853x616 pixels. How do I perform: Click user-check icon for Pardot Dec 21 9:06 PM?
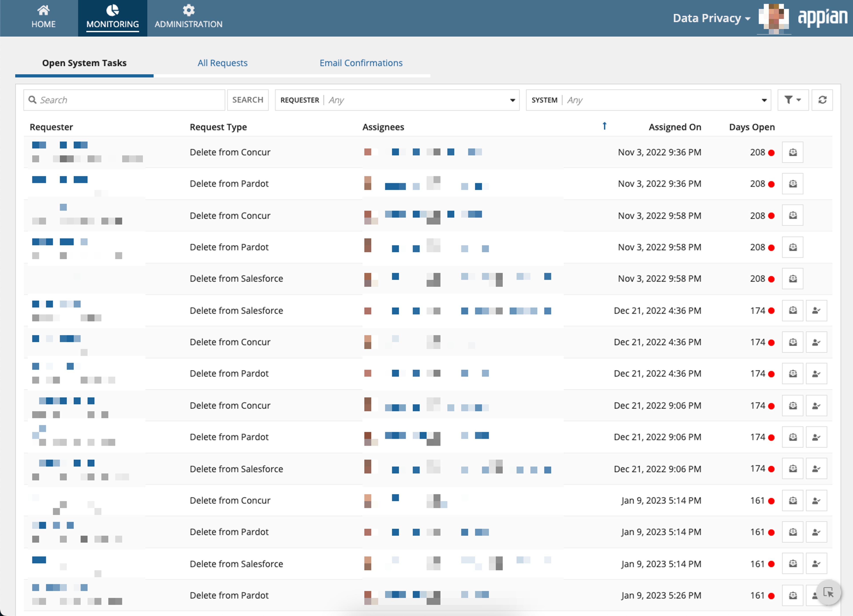pyautogui.click(x=816, y=437)
